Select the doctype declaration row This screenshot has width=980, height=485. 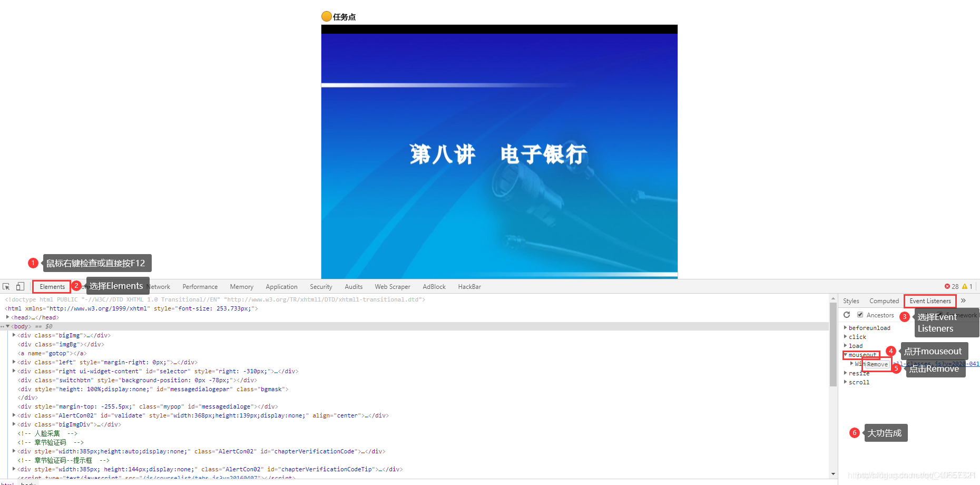click(x=414, y=299)
